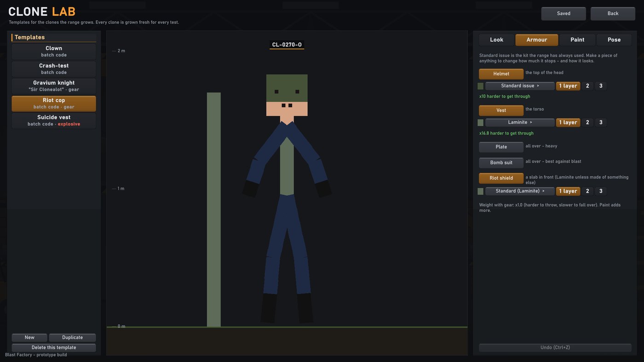Open the Gravium knight template
The image size is (644, 362).
[x=54, y=86]
